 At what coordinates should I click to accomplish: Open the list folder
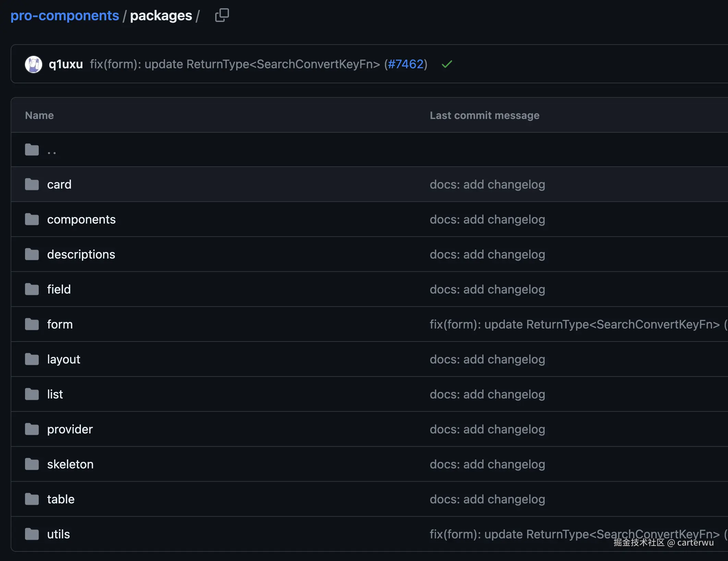point(55,394)
